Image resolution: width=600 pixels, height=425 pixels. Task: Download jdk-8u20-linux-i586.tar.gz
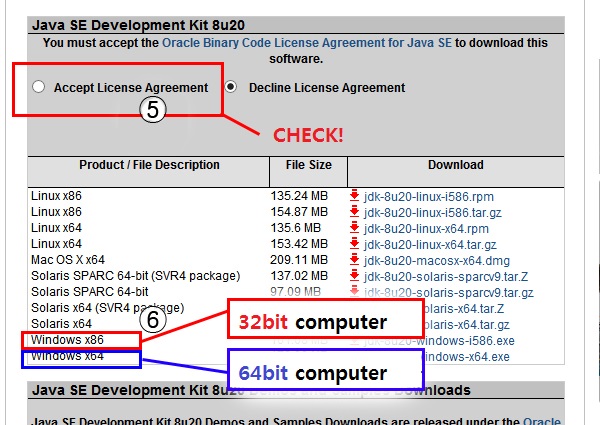click(x=432, y=213)
